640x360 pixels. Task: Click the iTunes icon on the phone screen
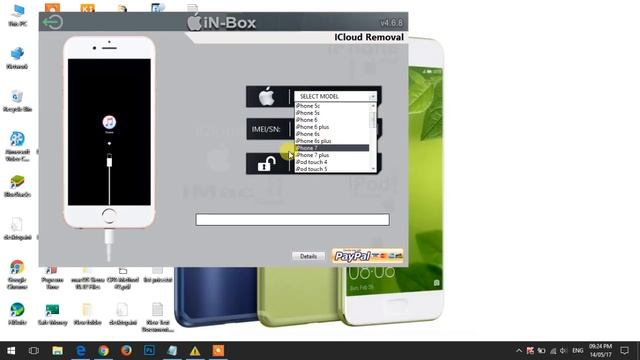[x=109, y=122]
